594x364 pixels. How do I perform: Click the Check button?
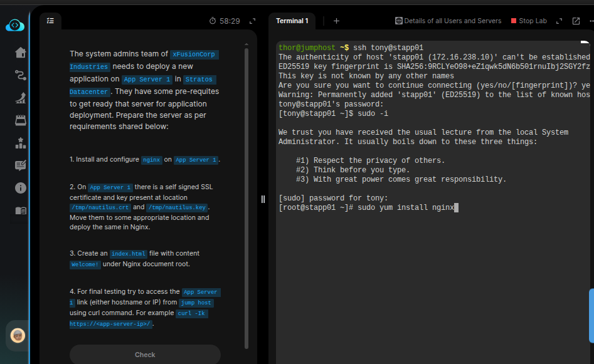point(145,355)
